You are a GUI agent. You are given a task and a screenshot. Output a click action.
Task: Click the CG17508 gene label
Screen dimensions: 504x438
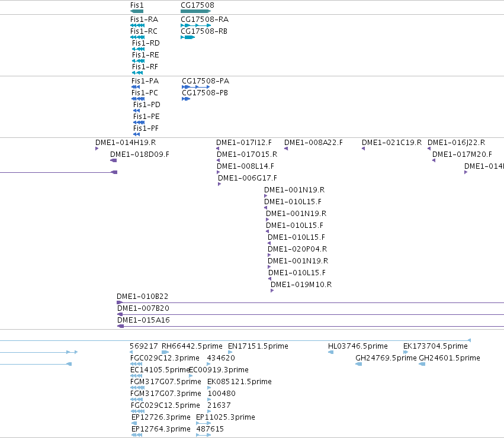point(197,5)
